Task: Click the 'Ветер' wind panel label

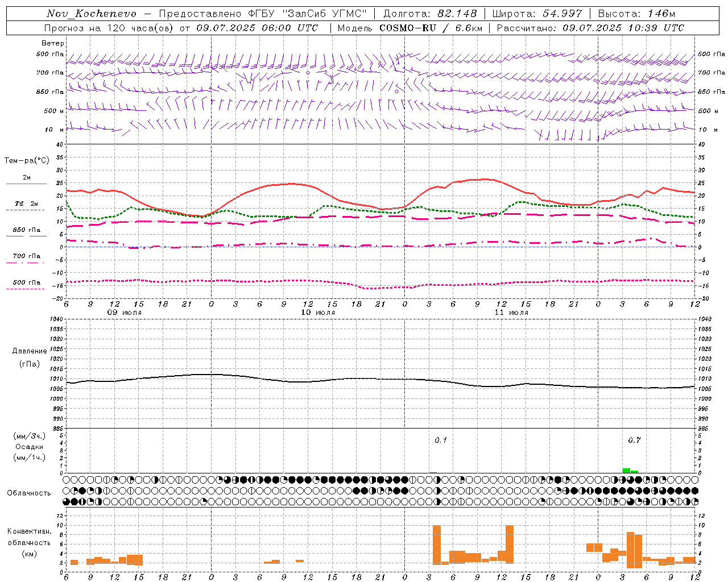Action: pos(53,43)
